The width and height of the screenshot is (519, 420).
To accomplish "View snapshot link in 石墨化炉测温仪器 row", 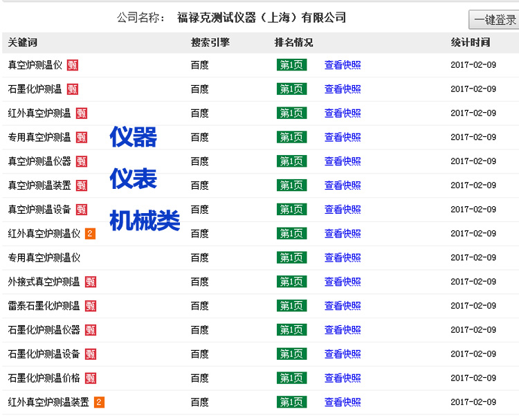I will (343, 330).
